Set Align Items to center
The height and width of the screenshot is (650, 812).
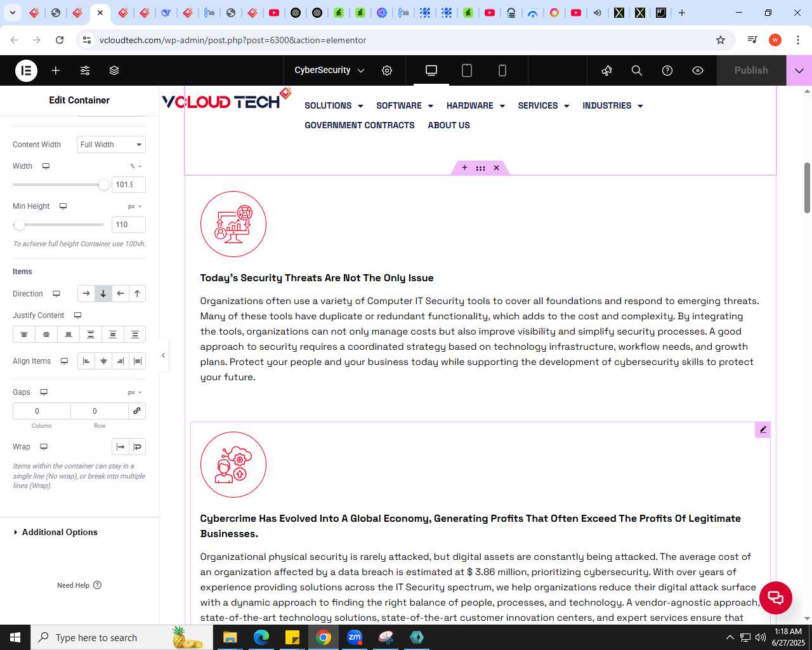[x=103, y=361]
